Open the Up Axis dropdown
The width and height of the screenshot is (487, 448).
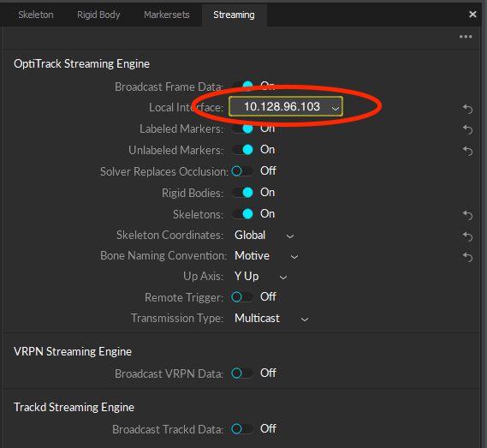[x=260, y=277]
